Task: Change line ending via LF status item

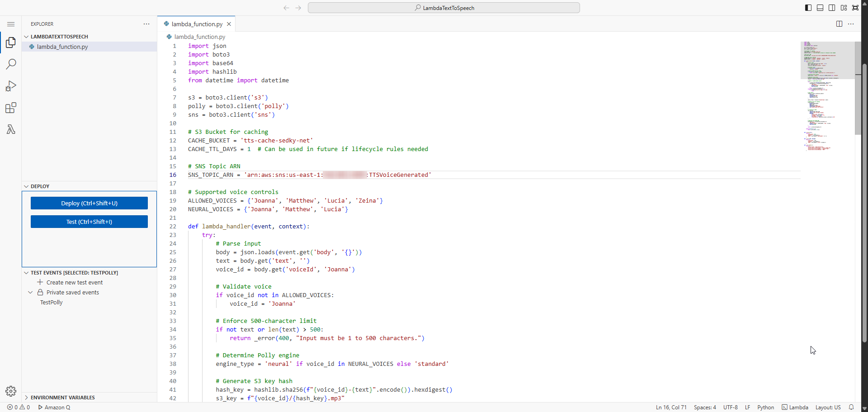Action: click(x=747, y=407)
